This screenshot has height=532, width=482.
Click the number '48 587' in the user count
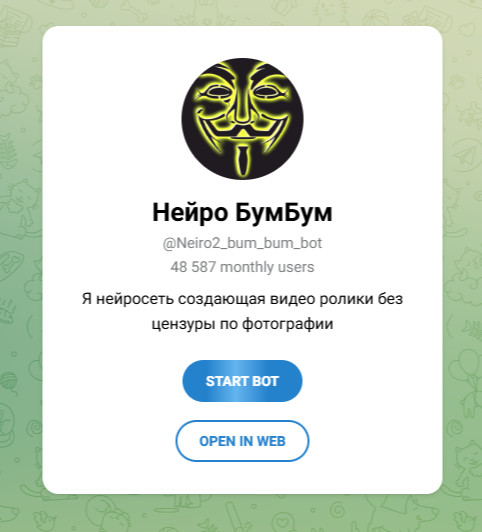[193, 267]
